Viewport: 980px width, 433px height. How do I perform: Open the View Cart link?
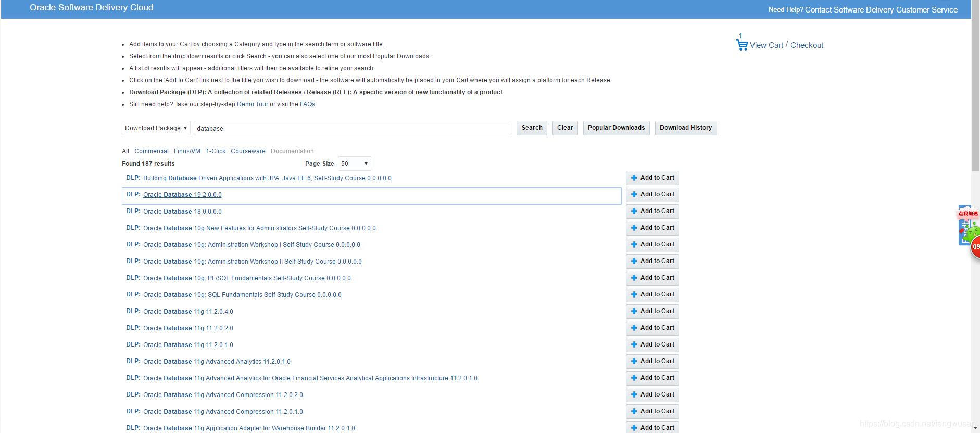(x=767, y=45)
